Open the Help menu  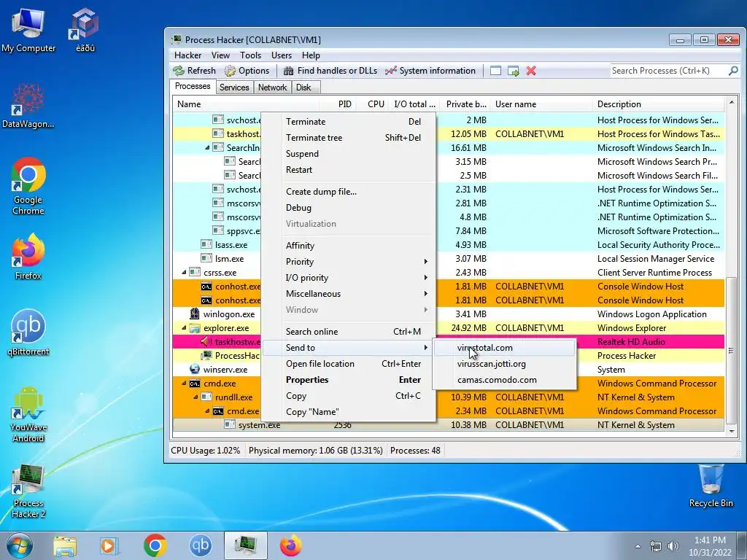pos(311,55)
